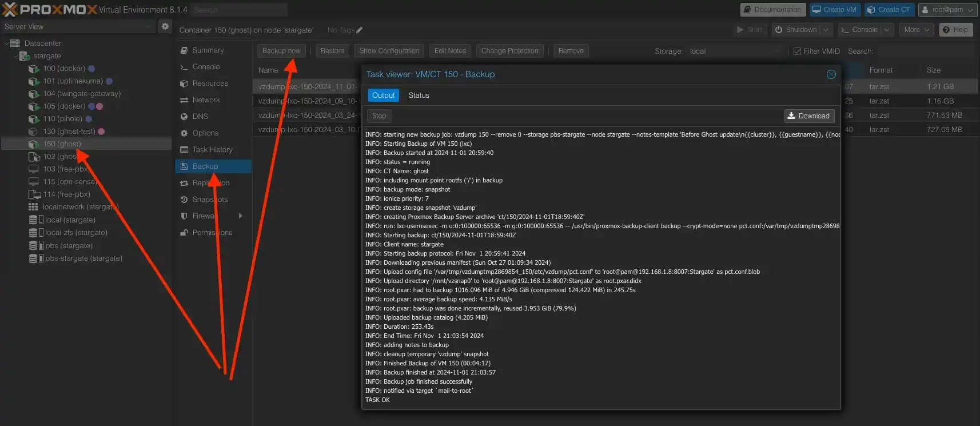Viewport: 980px width, 426px height.
Task: Click the pbs-stargate storage icon
Action: click(36, 258)
